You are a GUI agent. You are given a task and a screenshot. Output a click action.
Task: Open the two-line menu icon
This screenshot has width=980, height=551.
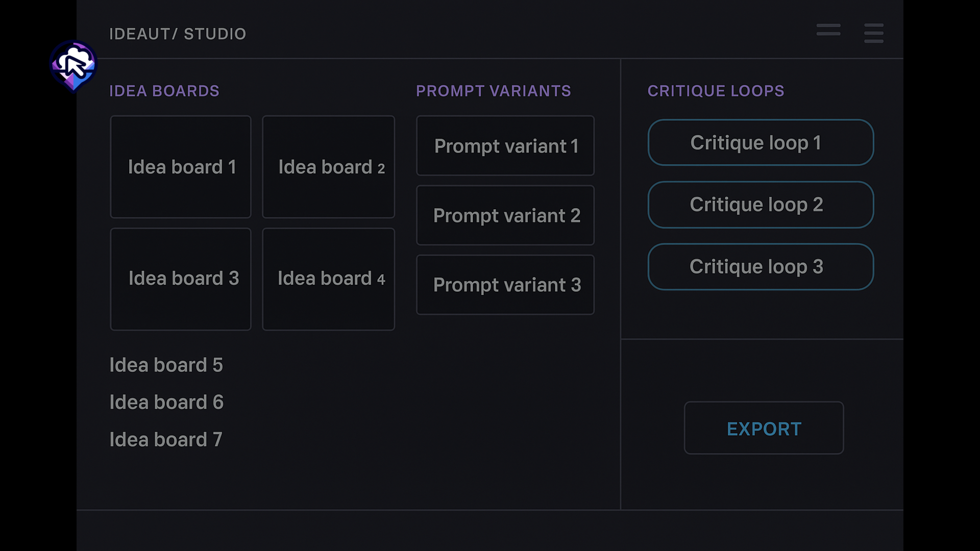(828, 30)
